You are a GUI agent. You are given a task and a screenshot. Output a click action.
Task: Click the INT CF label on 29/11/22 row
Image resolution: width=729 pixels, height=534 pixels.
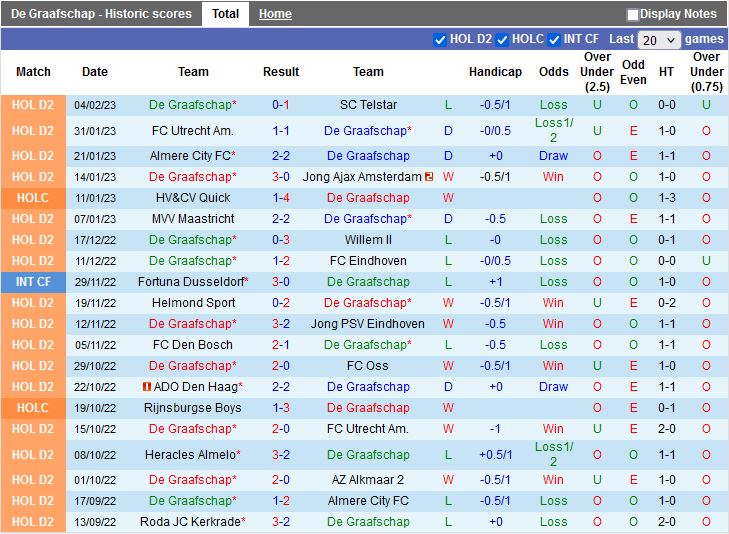pyautogui.click(x=33, y=282)
